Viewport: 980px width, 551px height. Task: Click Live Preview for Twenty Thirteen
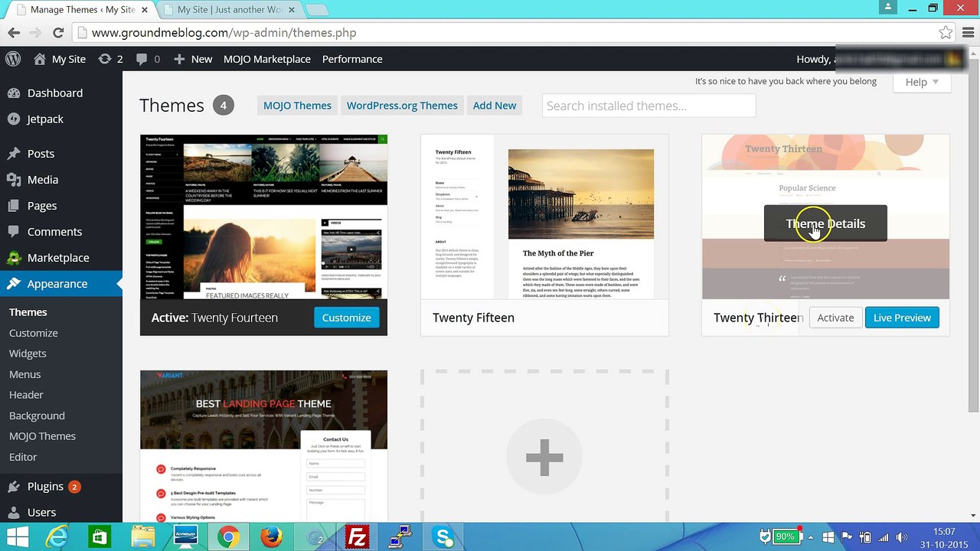pos(902,318)
